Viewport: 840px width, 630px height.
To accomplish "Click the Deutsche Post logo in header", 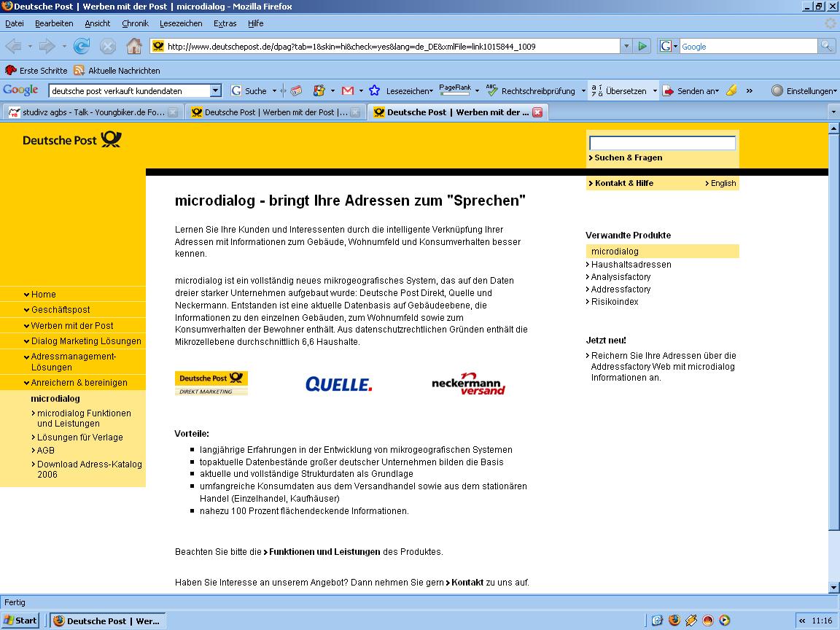I will click(x=72, y=140).
